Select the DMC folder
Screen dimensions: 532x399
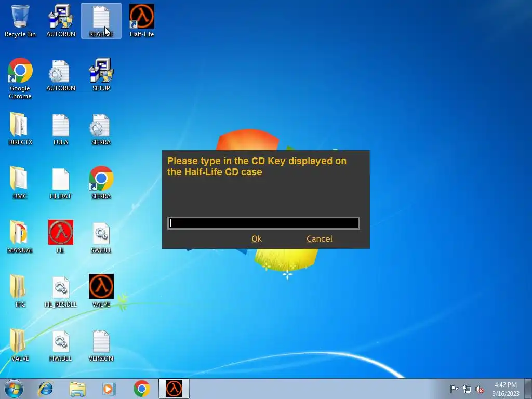(20, 183)
